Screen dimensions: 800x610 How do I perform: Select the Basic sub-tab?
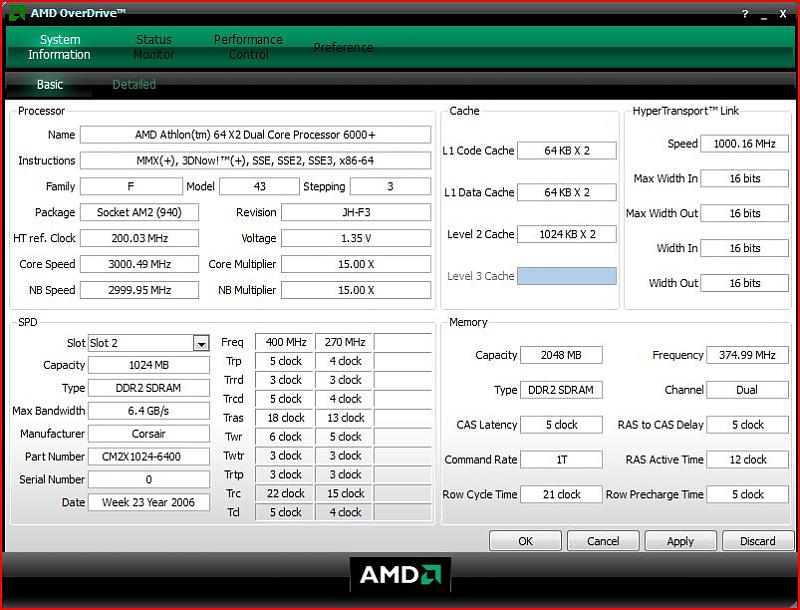[x=49, y=85]
